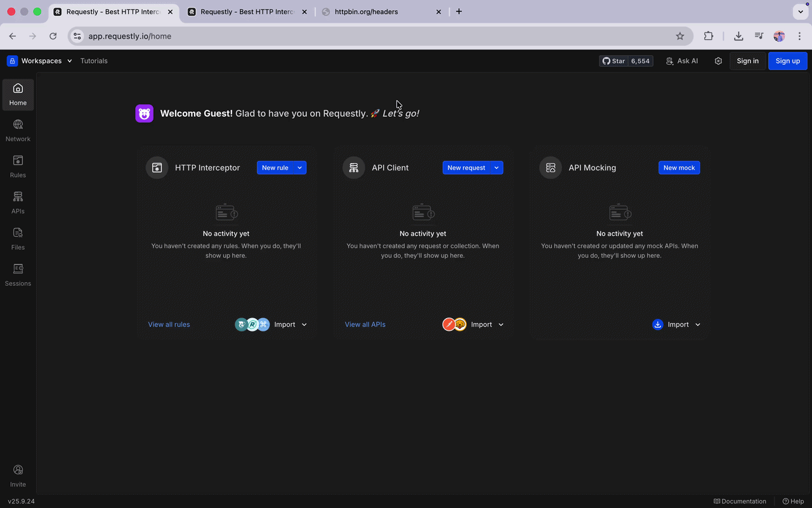This screenshot has height=508, width=812.
Task: Reload the page
Action: pos(53,36)
